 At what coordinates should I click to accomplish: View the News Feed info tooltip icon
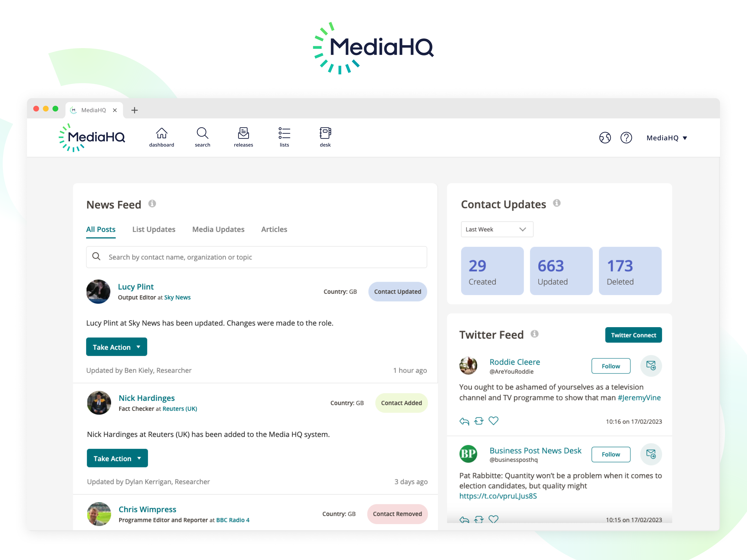pyautogui.click(x=152, y=203)
